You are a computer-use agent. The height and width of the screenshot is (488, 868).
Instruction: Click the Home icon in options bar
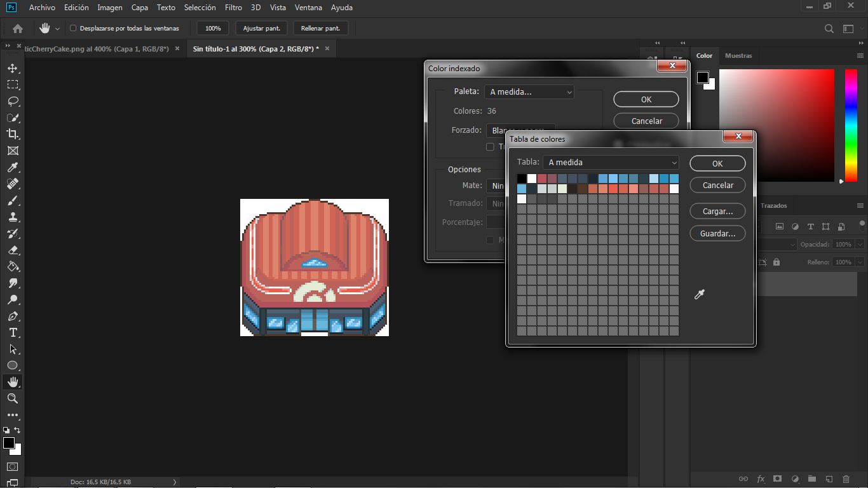(x=18, y=28)
